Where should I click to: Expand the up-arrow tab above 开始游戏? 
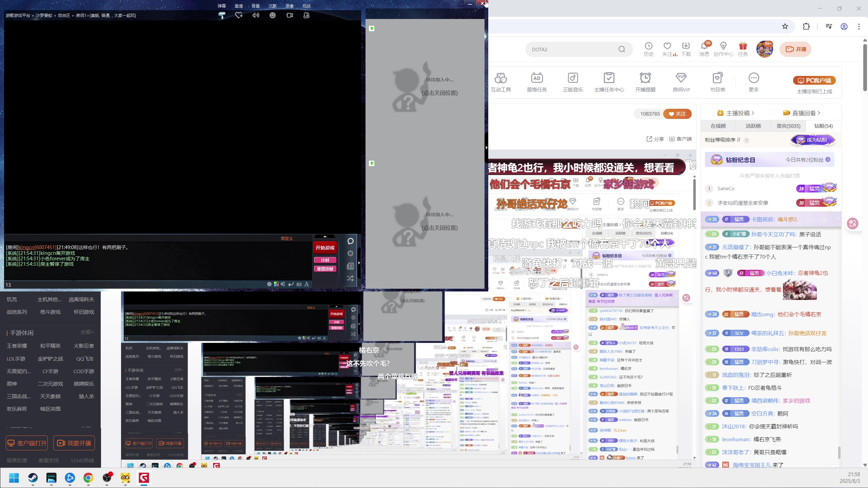click(x=325, y=237)
